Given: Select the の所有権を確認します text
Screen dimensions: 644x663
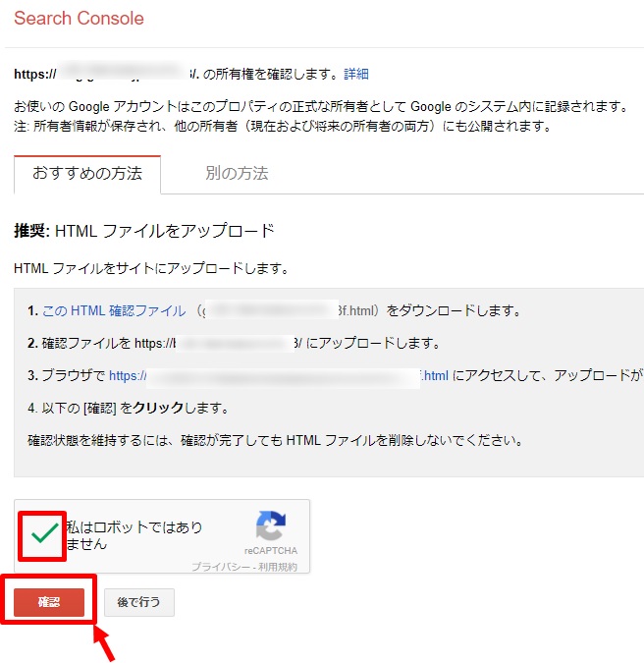Looking at the screenshot, I should click(x=270, y=74).
